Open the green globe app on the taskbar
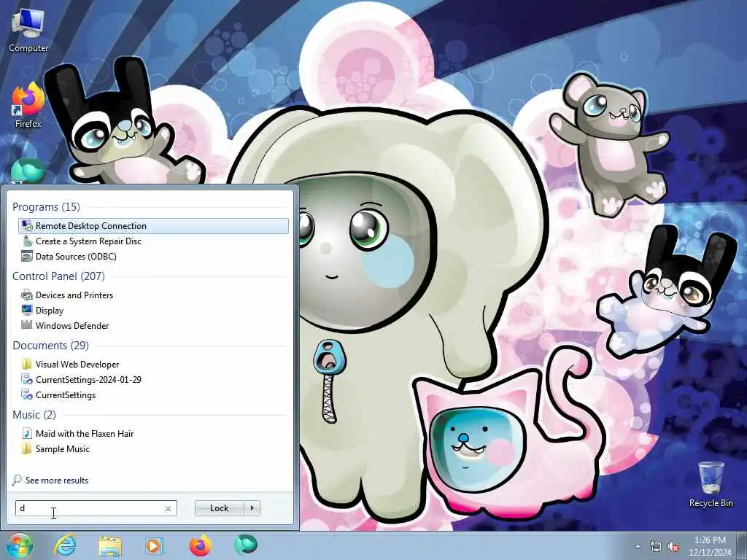 tap(246, 545)
